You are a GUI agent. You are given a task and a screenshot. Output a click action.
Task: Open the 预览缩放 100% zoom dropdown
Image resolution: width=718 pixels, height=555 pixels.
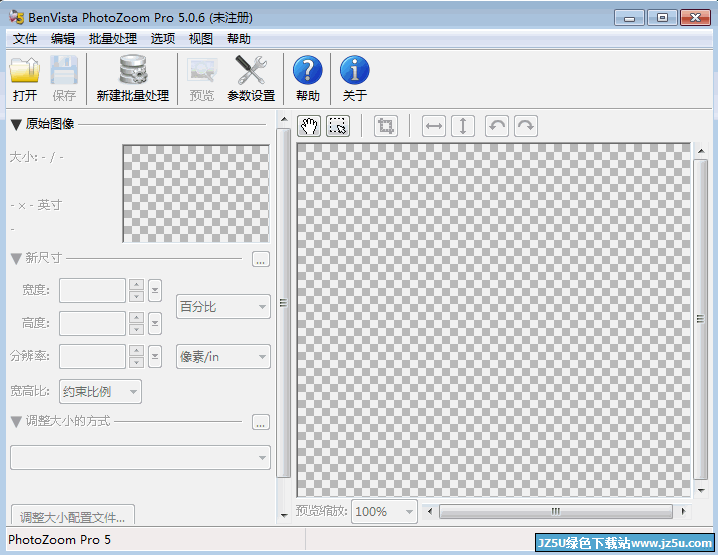pyautogui.click(x=384, y=511)
